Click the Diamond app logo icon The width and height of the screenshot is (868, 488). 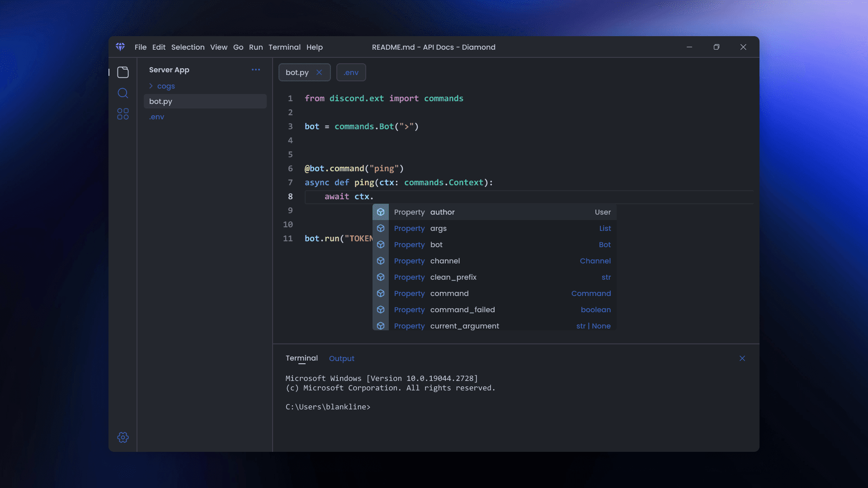120,47
